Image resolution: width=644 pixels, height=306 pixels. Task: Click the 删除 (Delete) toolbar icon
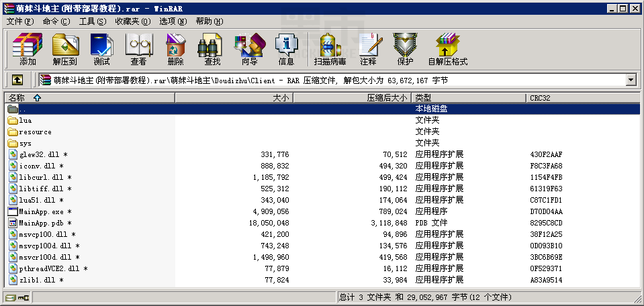(x=175, y=45)
